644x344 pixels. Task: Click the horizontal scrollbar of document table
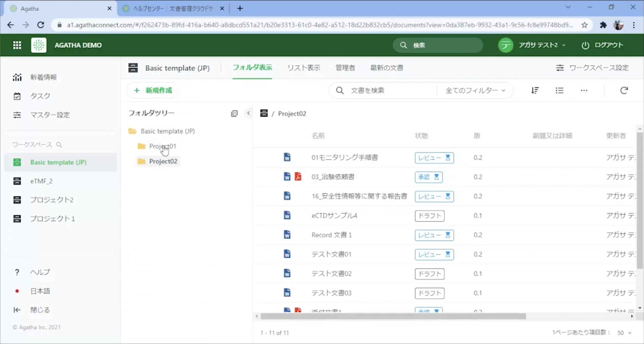[x=393, y=316]
